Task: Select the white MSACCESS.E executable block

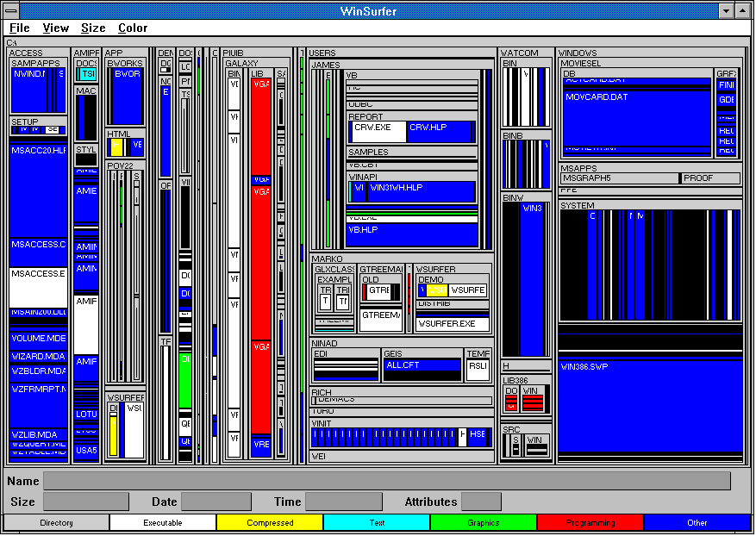Action: (39, 287)
